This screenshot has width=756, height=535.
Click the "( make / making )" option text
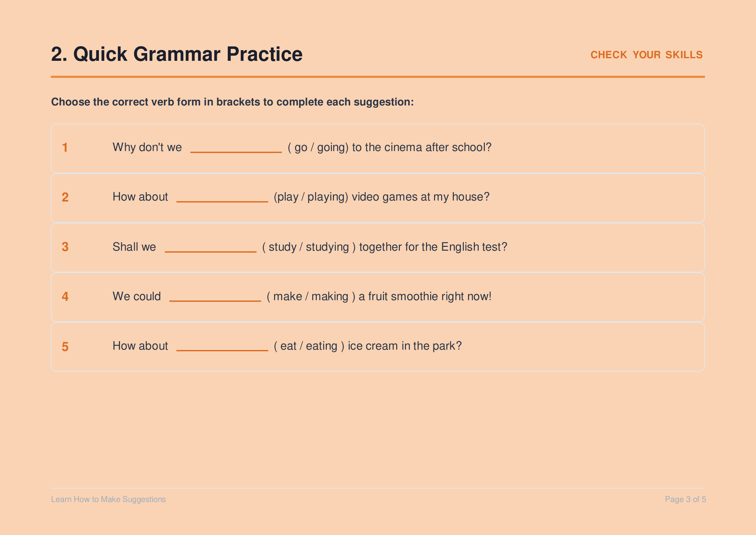tap(311, 297)
